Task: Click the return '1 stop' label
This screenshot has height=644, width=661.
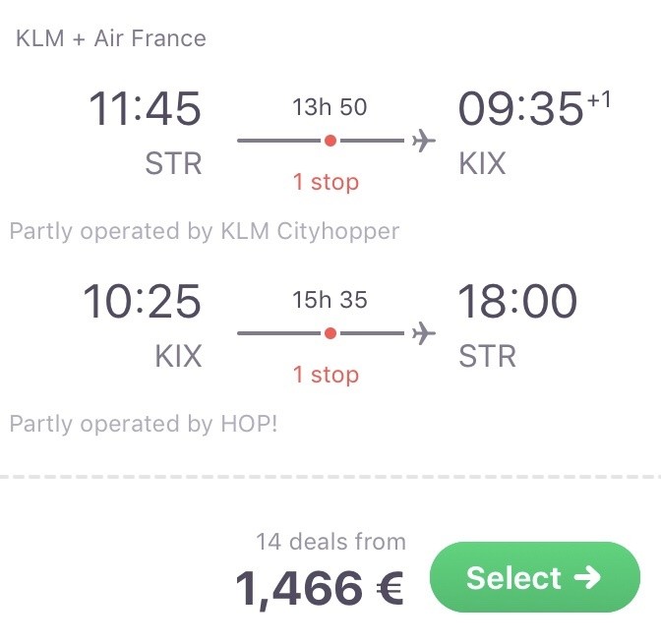Action: point(326,375)
